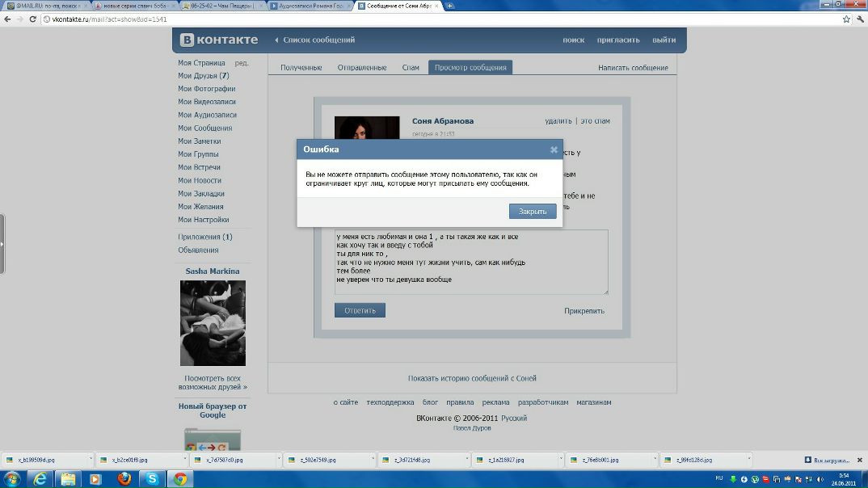Click the Написать сообщение link
The height and width of the screenshot is (488, 868).
pos(633,68)
